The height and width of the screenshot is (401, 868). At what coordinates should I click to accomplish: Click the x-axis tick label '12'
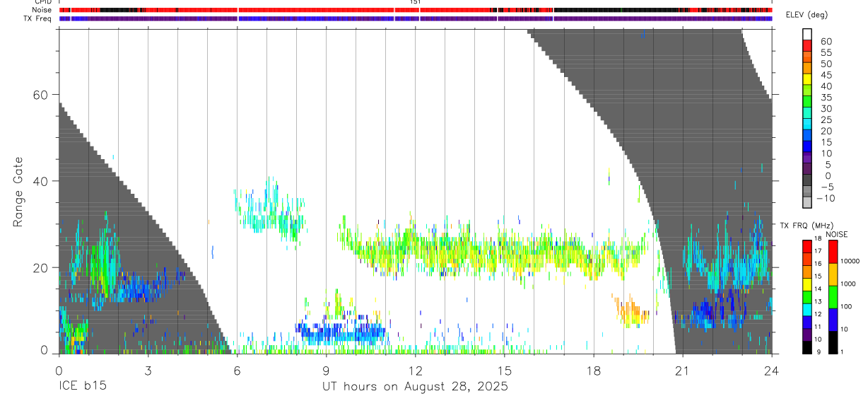(416, 370)
